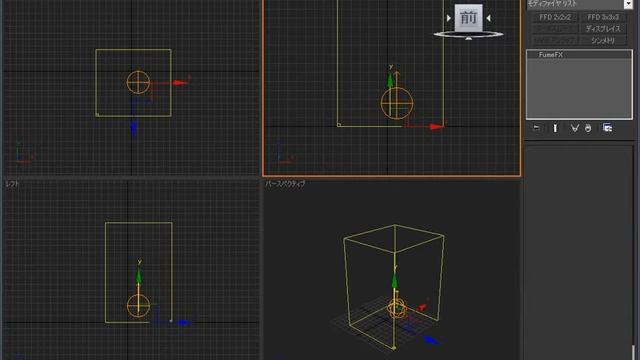Click the ViewCube triangle below the cube
Viewport: 640px width, 360px height.
(x=469, y=38)
